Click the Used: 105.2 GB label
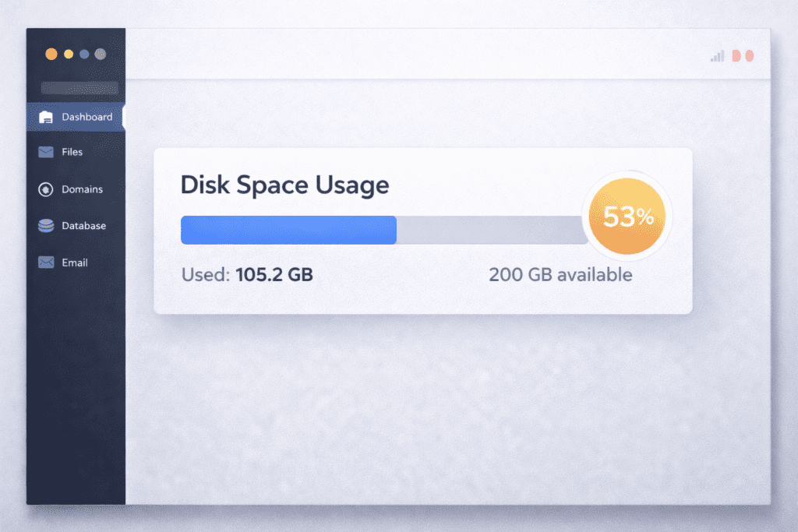 click(246, 274)
